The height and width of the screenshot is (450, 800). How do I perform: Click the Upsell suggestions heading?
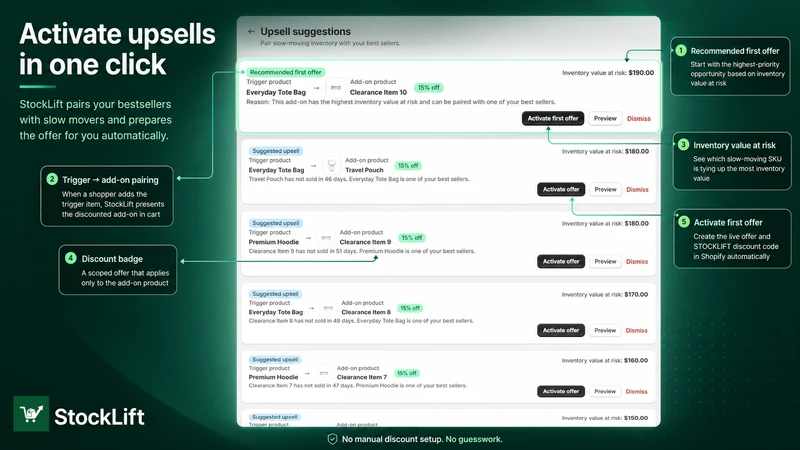[x=306, y=32]
